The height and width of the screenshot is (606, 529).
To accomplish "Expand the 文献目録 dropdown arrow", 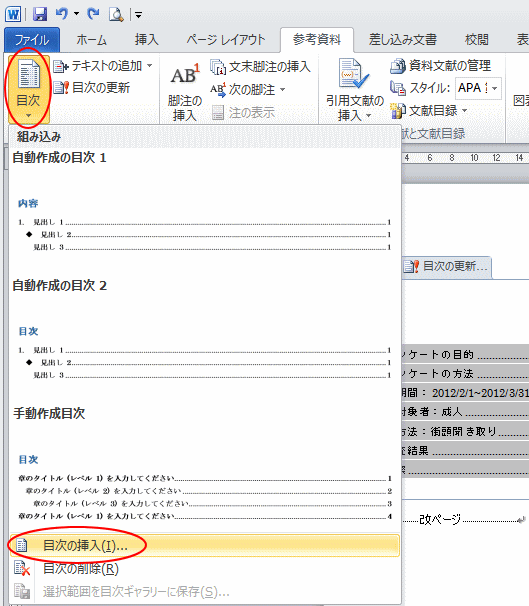I will (464, 111).
